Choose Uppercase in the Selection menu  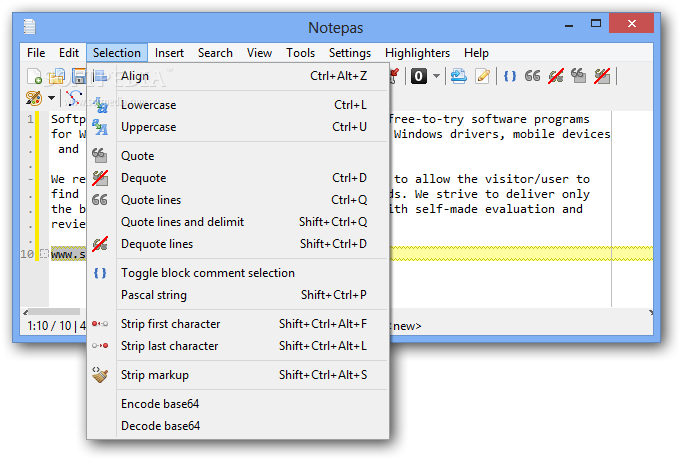(x=238, y=127)
